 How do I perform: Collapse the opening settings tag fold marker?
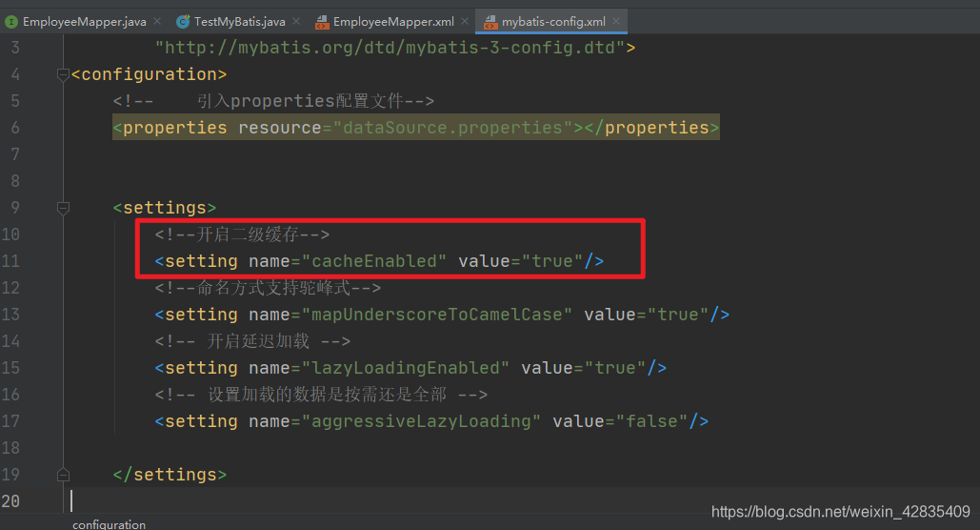tap(63, 208)
